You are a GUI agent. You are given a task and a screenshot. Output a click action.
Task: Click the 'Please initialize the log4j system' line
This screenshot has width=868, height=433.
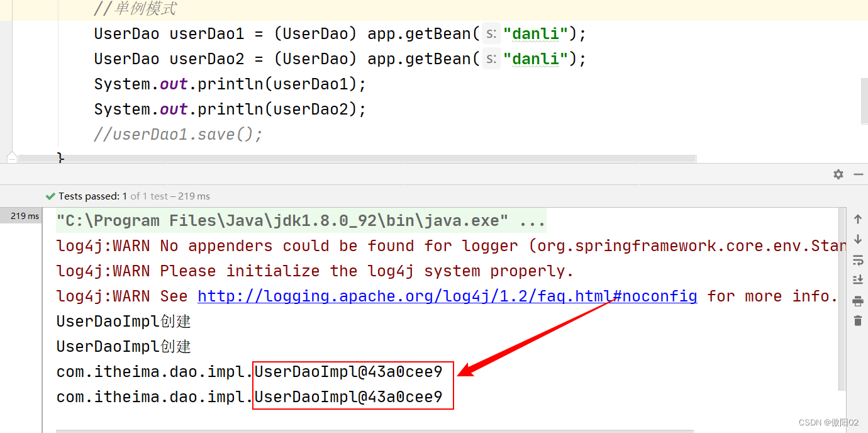coord(315,271)
